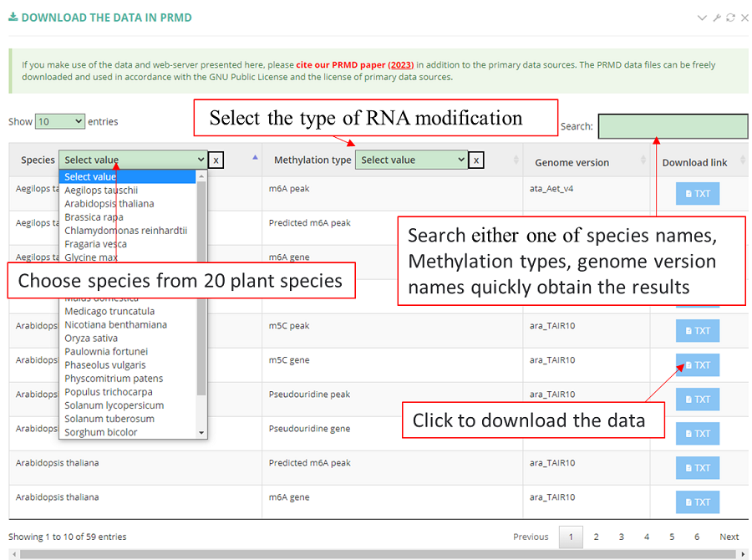
Task: Click the species dropdown list scrollbar
Action: click(201, 284)
